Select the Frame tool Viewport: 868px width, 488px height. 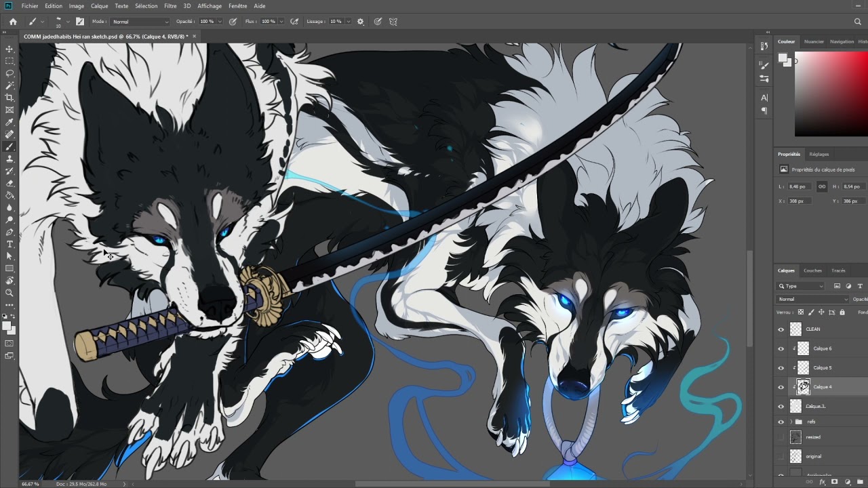click(9, 110)
